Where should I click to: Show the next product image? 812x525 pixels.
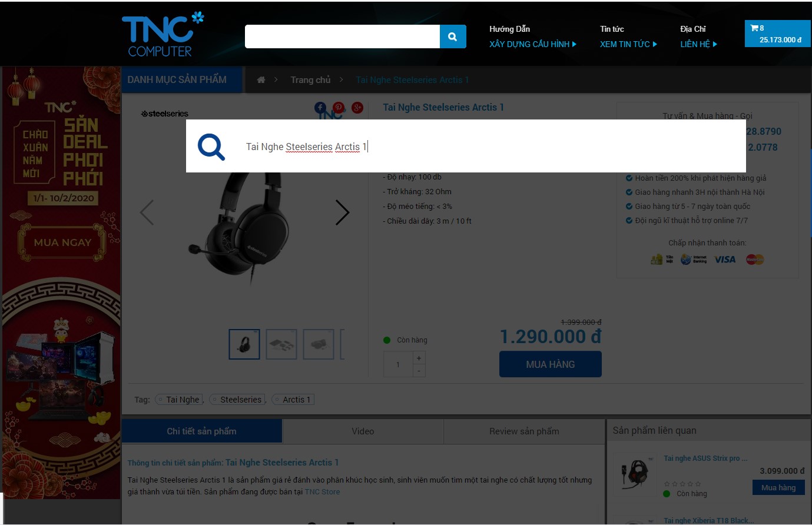pos(342,212)
